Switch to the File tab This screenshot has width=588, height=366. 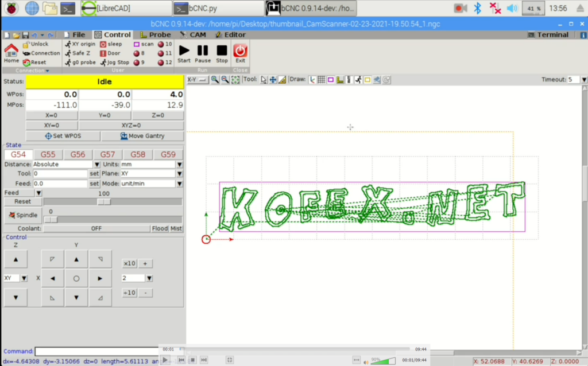coord(75,34)
